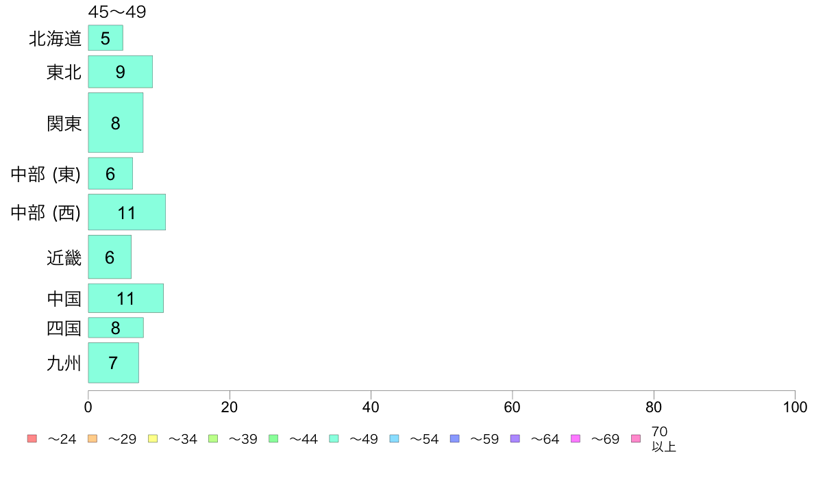Select the 東北 bar with value 9
814x504 pixels.
[121, 72]
